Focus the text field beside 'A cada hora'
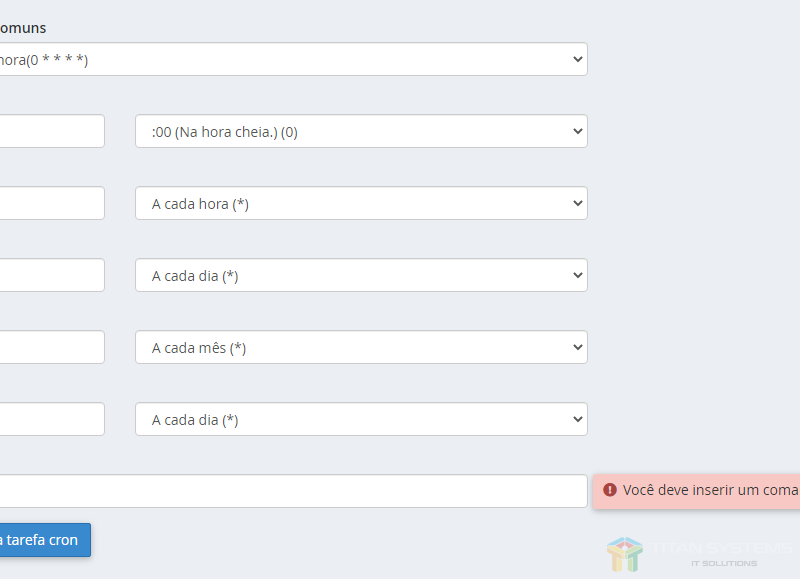Viewport: 800px width, 579px height. pyautogui.click(x=50, y=203)
